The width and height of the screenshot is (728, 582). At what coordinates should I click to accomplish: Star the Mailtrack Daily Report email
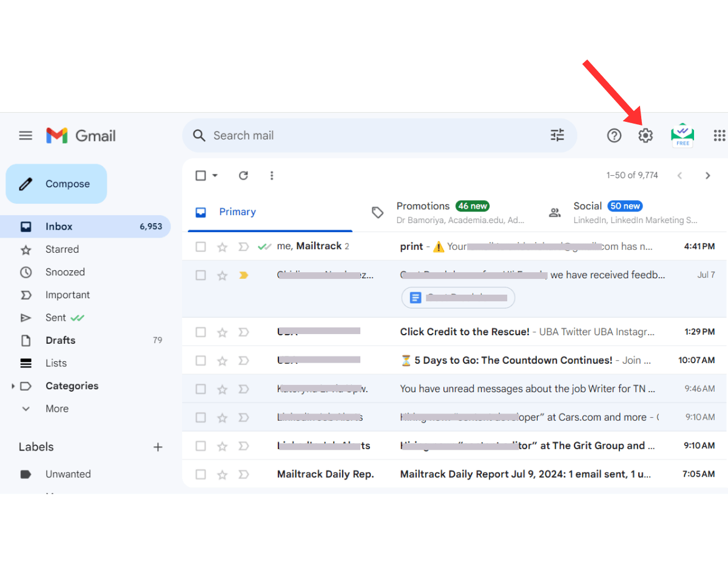pyautogui.click(x=222, y=474)
